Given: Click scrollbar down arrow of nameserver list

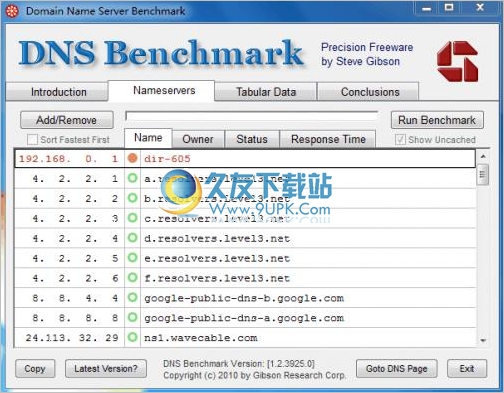Looking at the screenshot, I should pos(483,341).
